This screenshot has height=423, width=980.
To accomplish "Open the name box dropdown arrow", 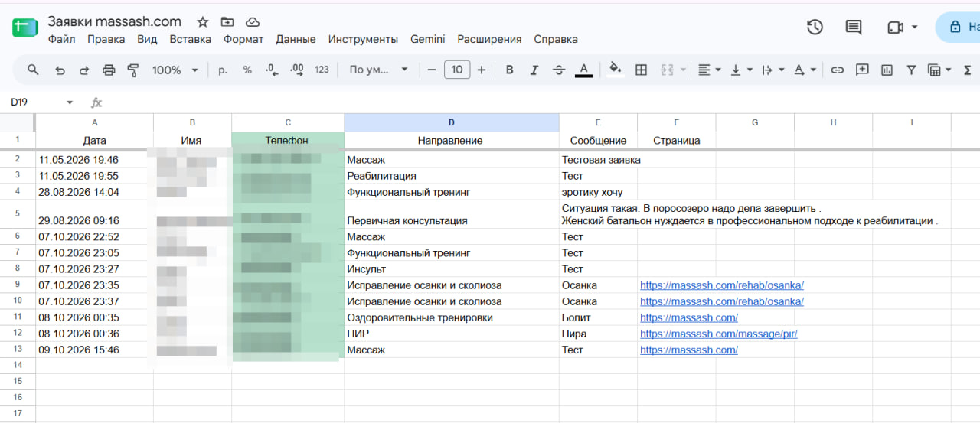I will tap(70, 102).
